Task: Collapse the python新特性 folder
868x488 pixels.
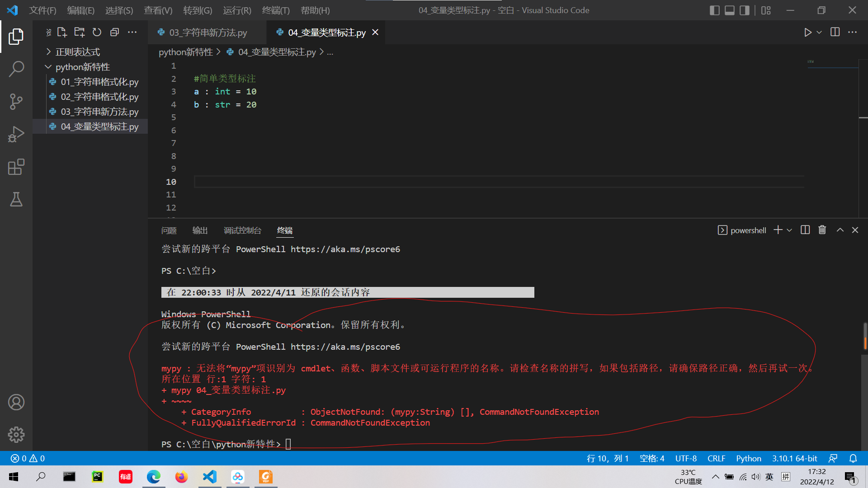Action: click(90, 67)
